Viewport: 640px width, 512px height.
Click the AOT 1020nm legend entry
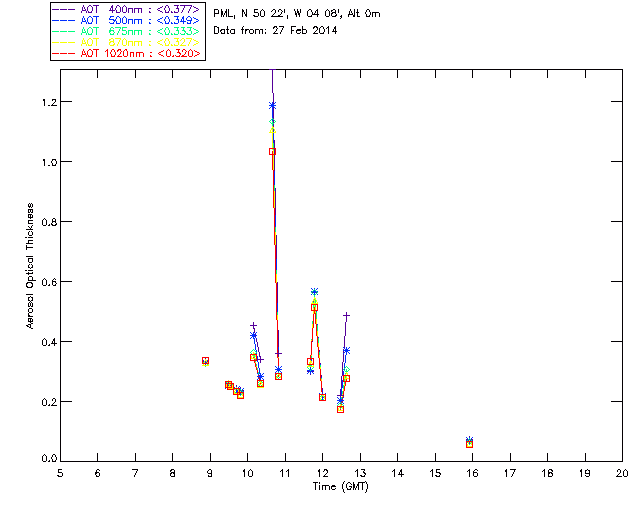tap(126, 53)
